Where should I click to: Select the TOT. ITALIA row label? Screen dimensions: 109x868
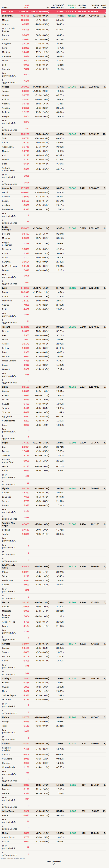point(7,12)
